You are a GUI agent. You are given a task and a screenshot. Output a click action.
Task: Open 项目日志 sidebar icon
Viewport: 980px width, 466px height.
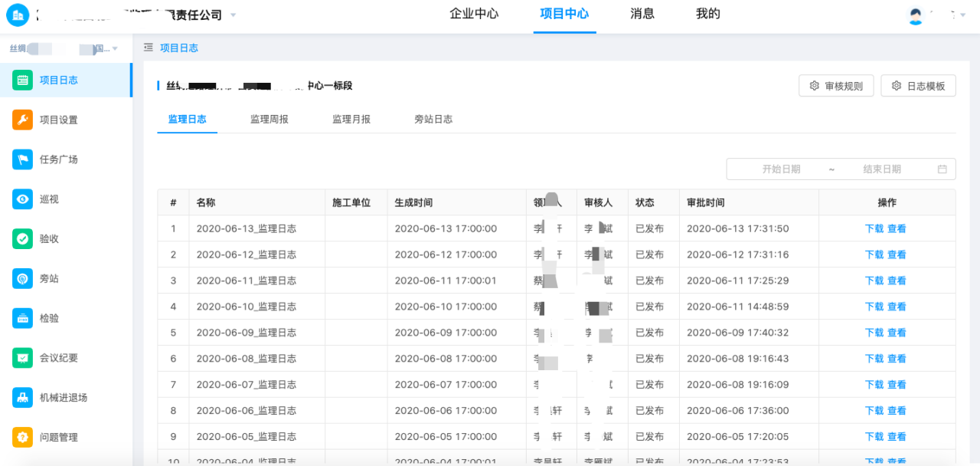point(22,80)
